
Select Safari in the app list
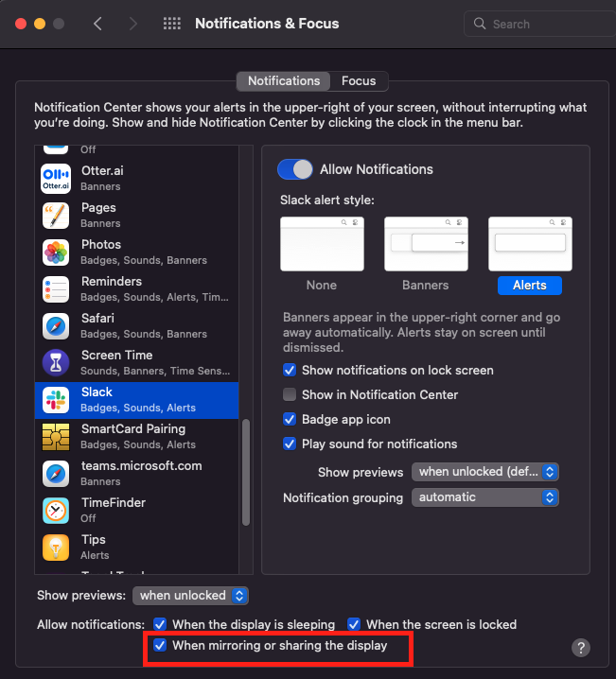click(136, 326)
